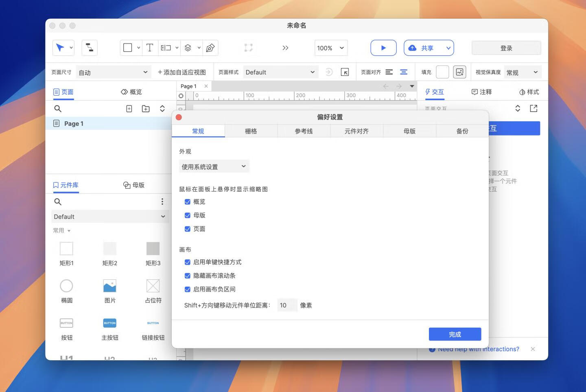Select the arrow selection tool

[x=61, y=48]
